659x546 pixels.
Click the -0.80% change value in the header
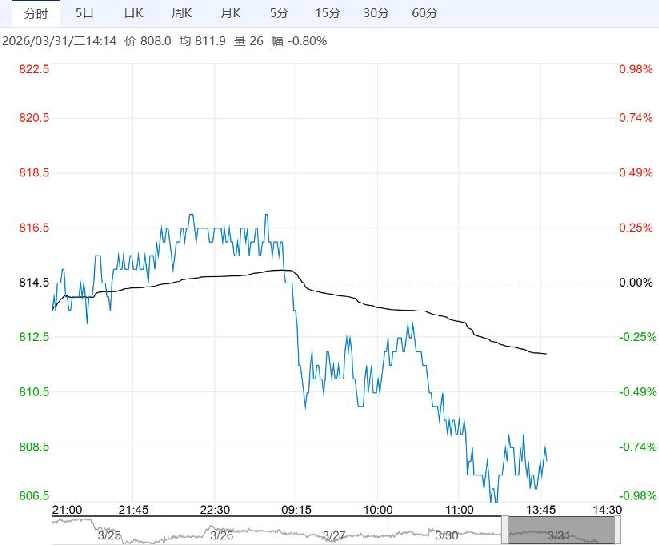tap(306, 41)
